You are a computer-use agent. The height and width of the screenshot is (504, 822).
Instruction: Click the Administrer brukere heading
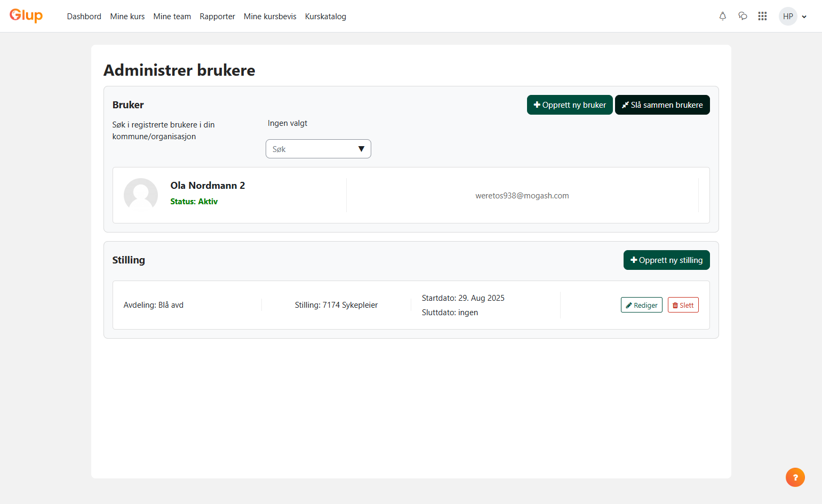(179, 70)
